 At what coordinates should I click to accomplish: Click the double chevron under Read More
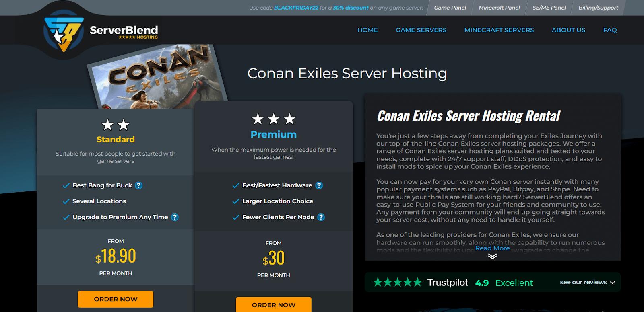pos(493,256)
